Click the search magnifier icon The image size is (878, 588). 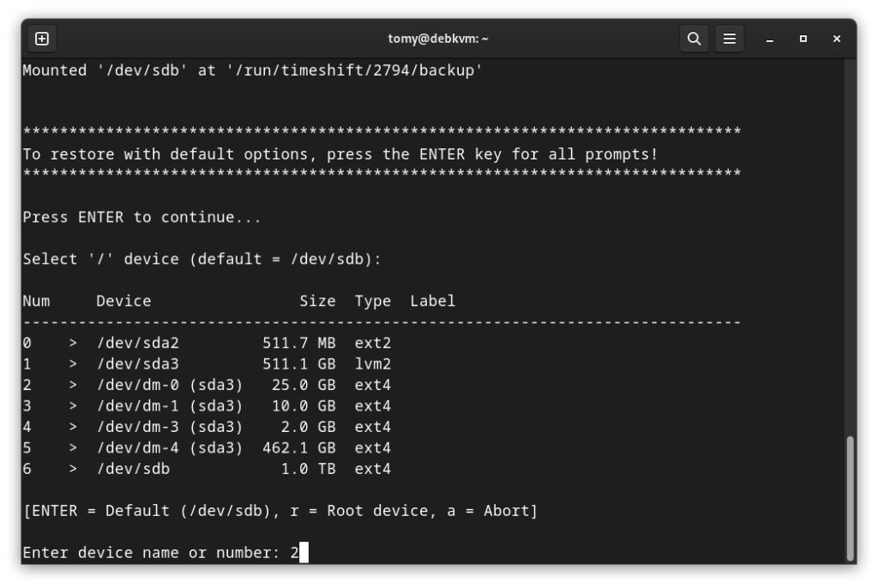(x=694, y=39)
